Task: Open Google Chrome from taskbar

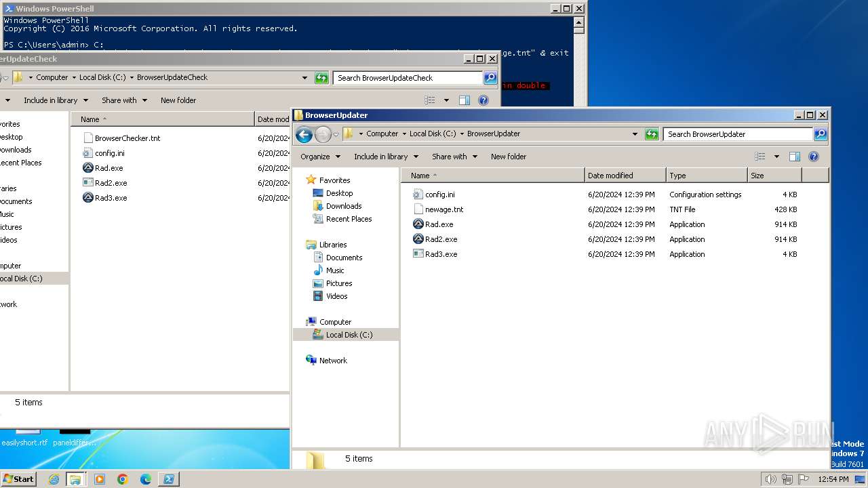Action: 123,479
